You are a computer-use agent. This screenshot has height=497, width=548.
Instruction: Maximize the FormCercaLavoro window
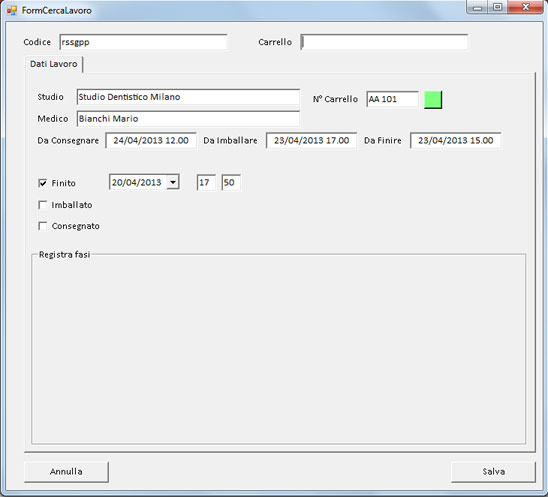click(498, 7)
